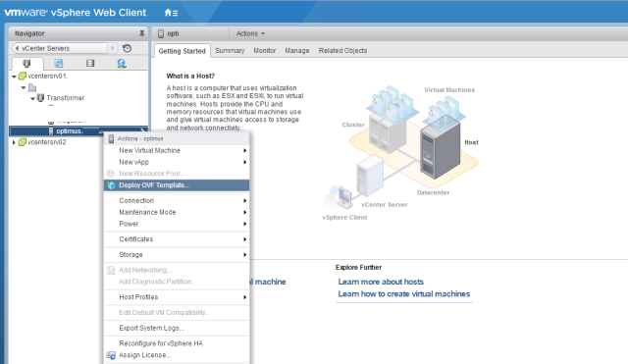Switch to the Manage tab

click(296, 50)
